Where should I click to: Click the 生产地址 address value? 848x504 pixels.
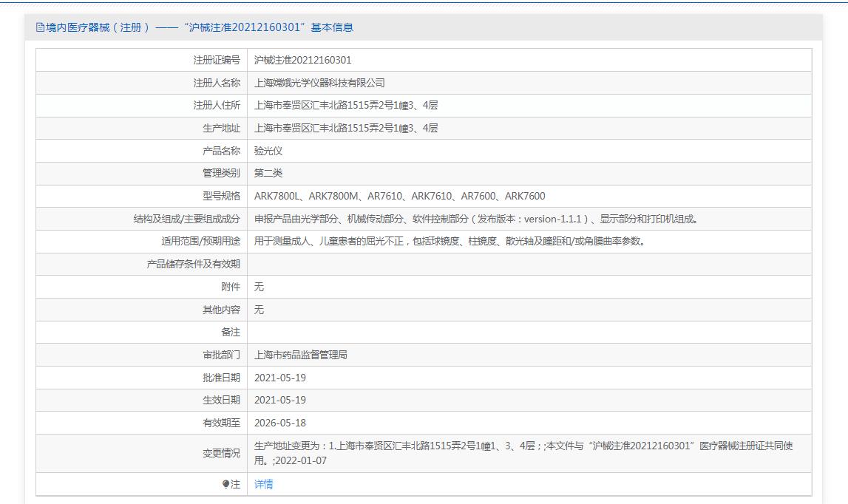point(346,128)
